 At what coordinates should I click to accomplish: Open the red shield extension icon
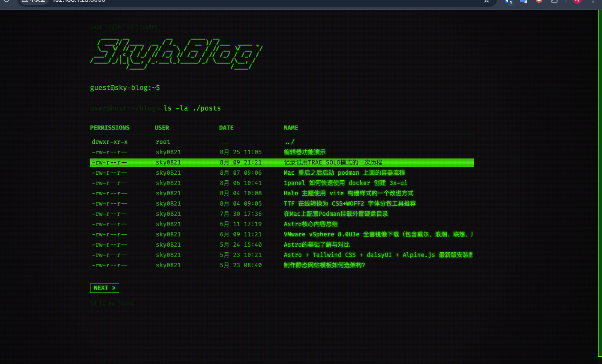point(539,1)
